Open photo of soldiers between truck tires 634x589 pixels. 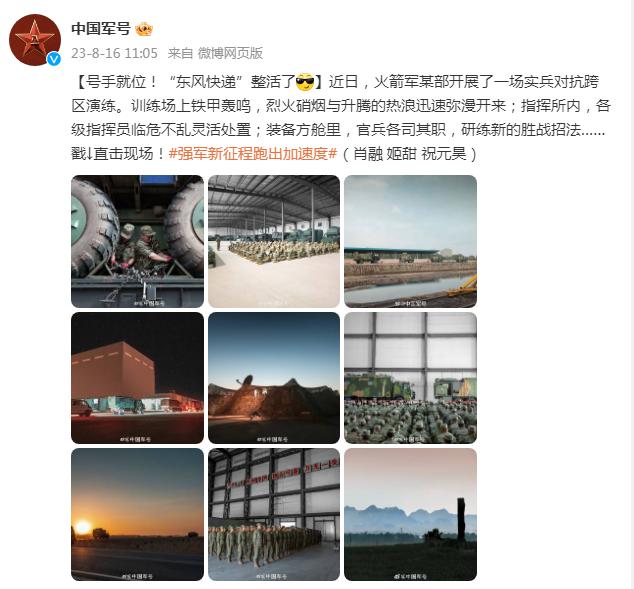point(137,241)
